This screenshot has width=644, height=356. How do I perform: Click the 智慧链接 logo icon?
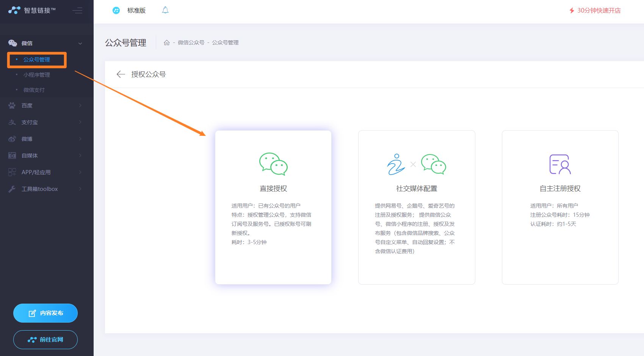(14, 10)
